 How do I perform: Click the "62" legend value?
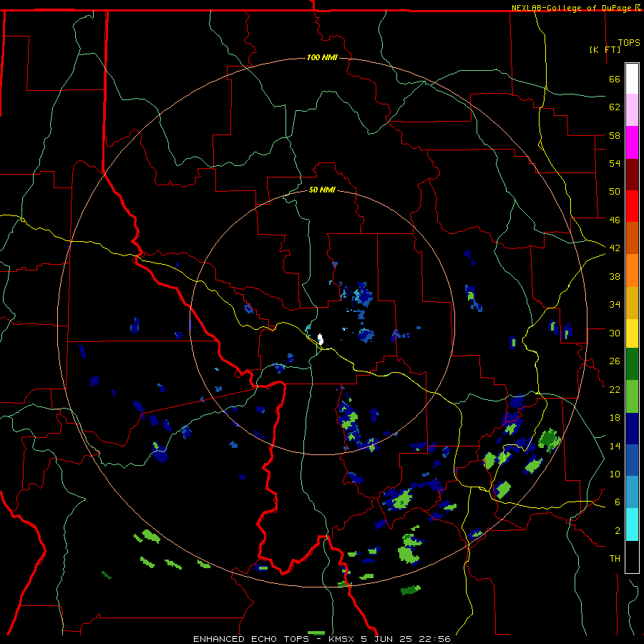point(615,107)
